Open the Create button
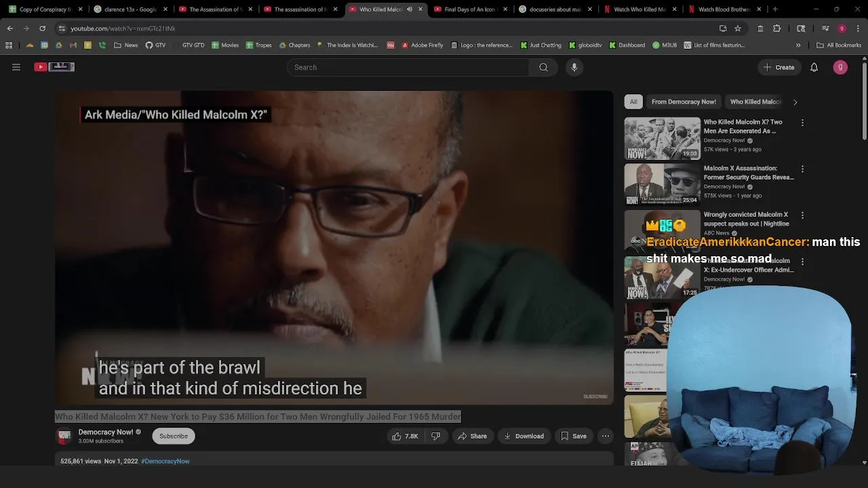Image resolution: width=868 pixels, height=488 pixels. tap(778, 67)
